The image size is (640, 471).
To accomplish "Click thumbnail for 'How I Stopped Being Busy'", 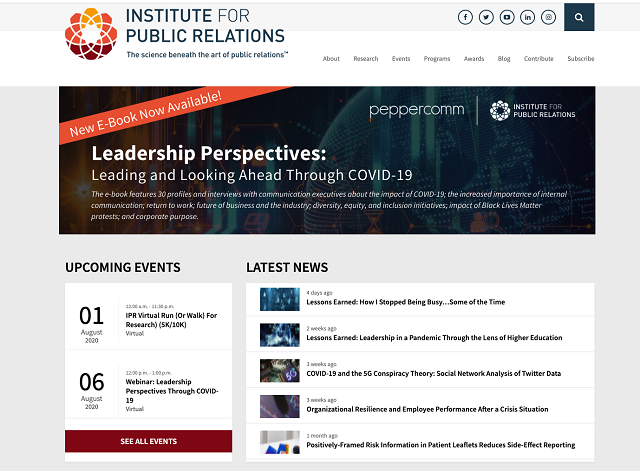I will [x=280, y=299].
